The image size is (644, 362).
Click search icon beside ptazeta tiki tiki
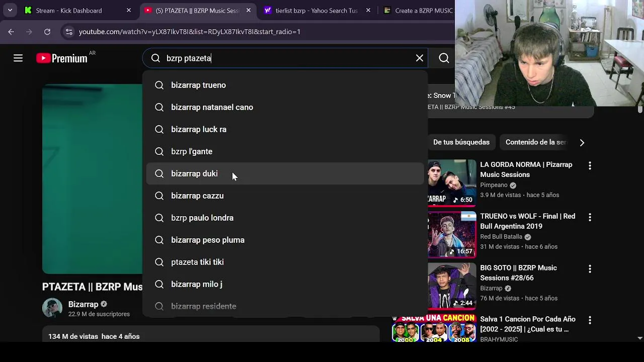[x=159, y=262]
